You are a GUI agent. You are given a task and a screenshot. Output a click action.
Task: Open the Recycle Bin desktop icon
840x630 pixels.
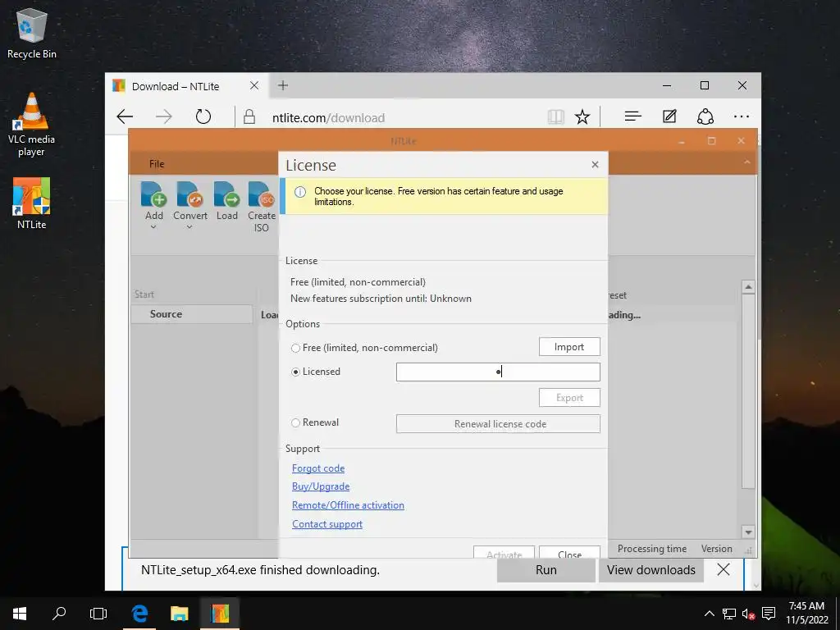(32, 34)
